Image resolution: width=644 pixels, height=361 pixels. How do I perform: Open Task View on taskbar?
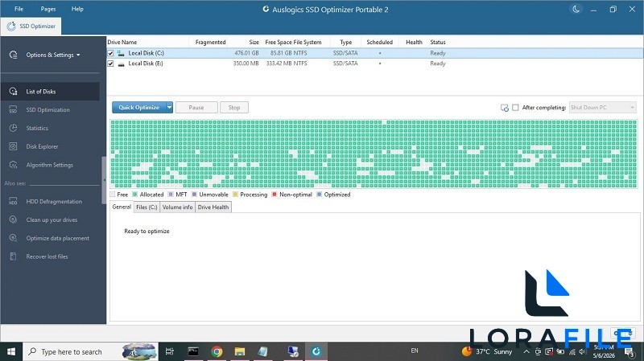click(x=169, y=351)
